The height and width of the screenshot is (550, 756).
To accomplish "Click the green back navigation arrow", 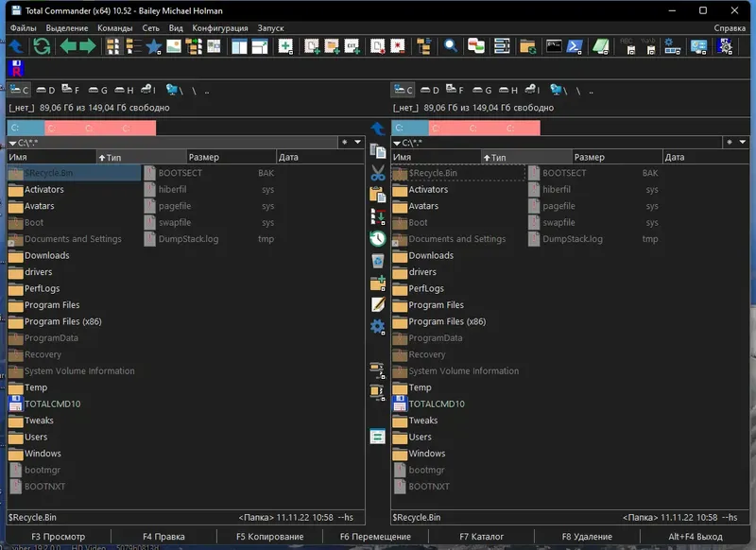I will 68,45.
